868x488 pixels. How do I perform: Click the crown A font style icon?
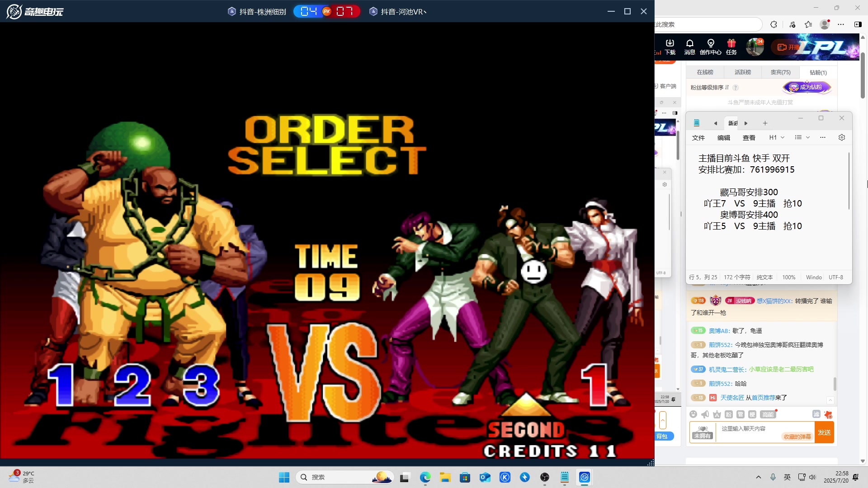(717, 414)
